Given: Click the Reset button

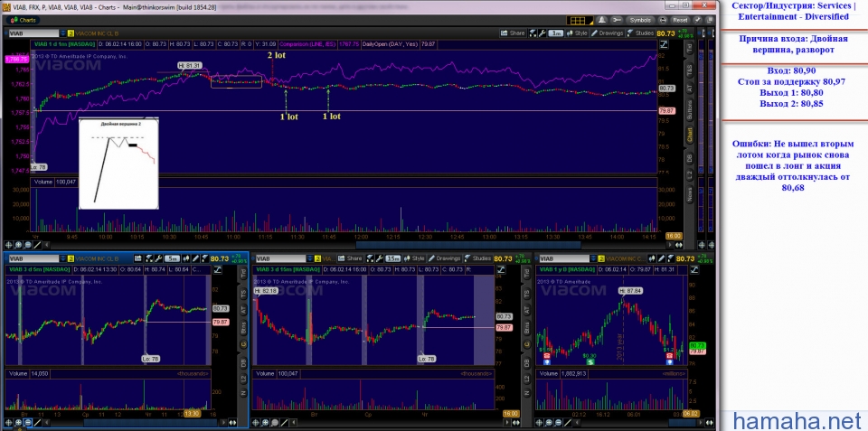Looking at the screenshot, I should [680, 21].
